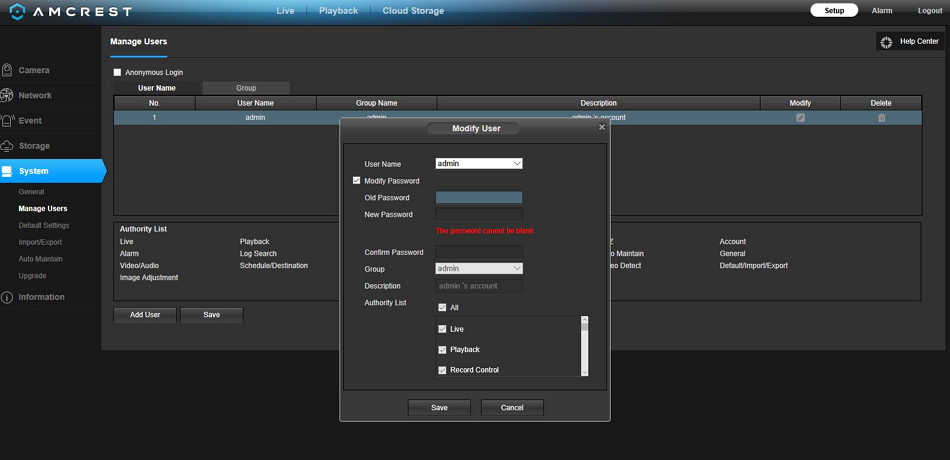Click the trash Delete icon for admin
The height and width of the screenshot is (460, 950).
click(881, 118)
